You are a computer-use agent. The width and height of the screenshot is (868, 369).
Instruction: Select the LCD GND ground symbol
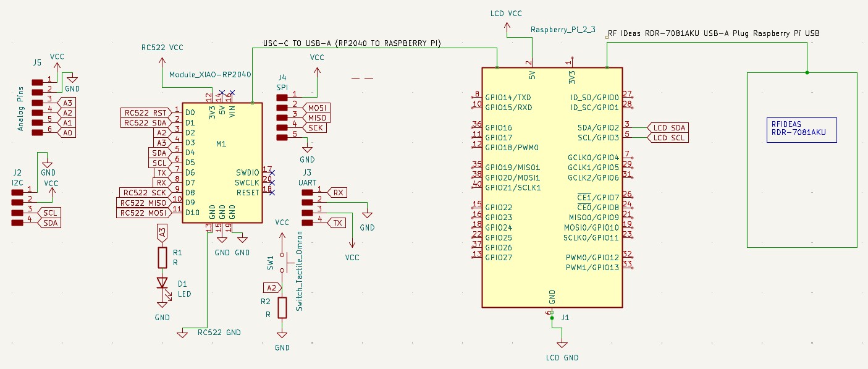(562, 344)
